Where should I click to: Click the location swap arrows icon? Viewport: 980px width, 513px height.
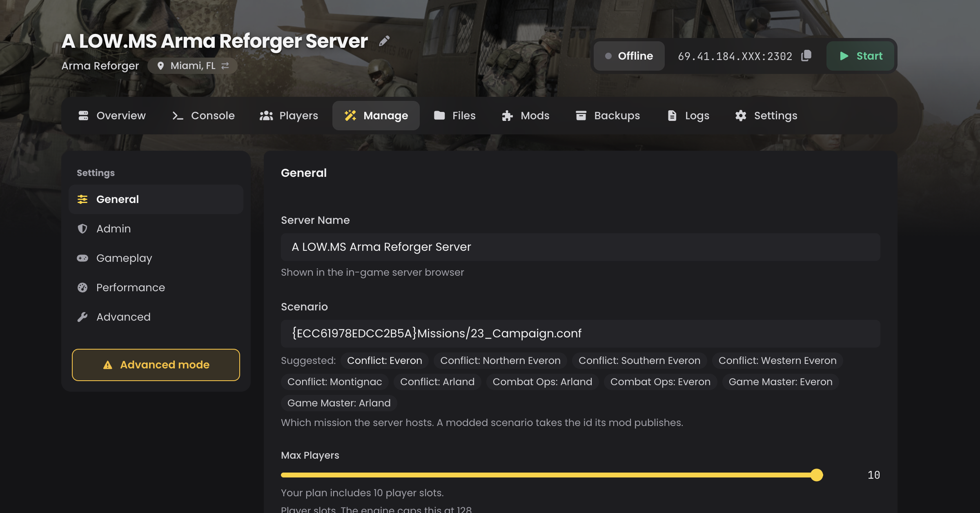pos(225,66)
